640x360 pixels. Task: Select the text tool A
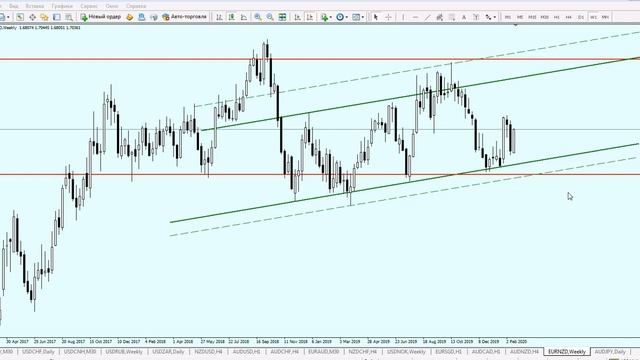pyautogui.click(x=464, y=17)
